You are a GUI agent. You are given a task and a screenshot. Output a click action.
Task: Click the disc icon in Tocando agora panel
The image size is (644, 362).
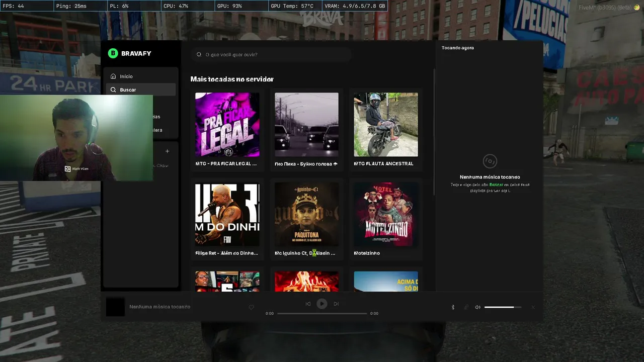point(490,161)
